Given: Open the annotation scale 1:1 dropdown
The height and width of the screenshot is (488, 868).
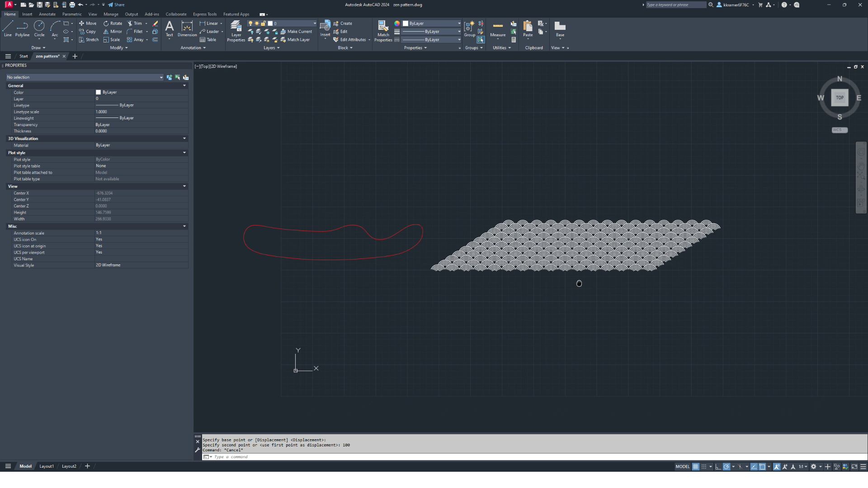Looking at the screenshot, I should (803, 467).
